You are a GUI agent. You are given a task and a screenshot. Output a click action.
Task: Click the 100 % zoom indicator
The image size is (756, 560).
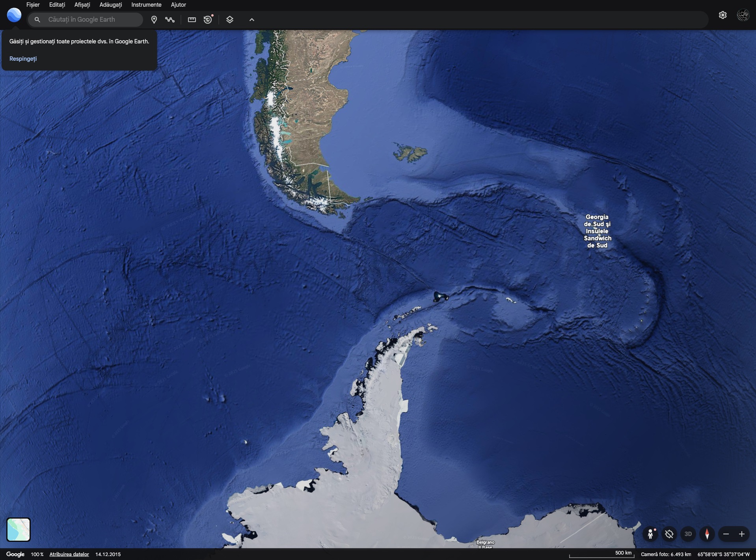[37, 554]
